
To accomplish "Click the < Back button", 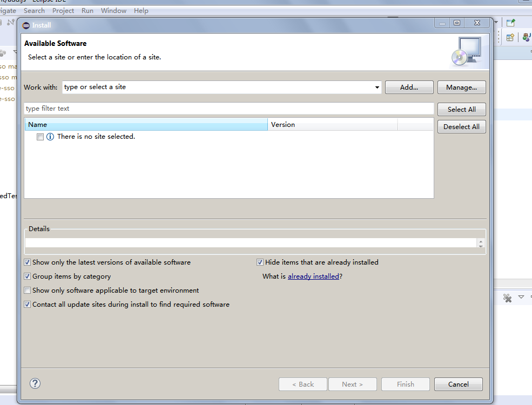I will pyautogui.click(x=303, y=384).
